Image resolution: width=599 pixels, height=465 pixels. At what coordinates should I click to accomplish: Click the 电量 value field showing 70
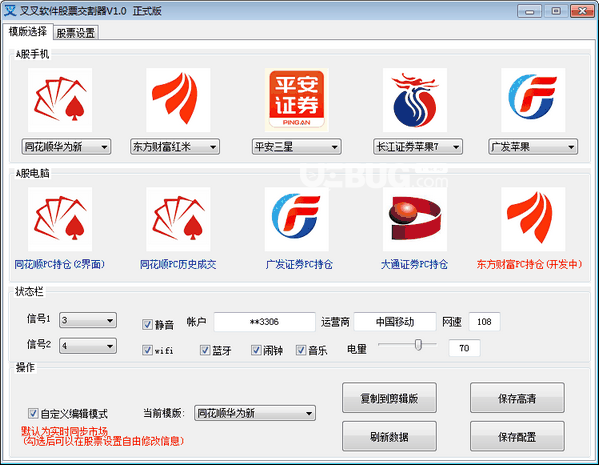point(464,348)
